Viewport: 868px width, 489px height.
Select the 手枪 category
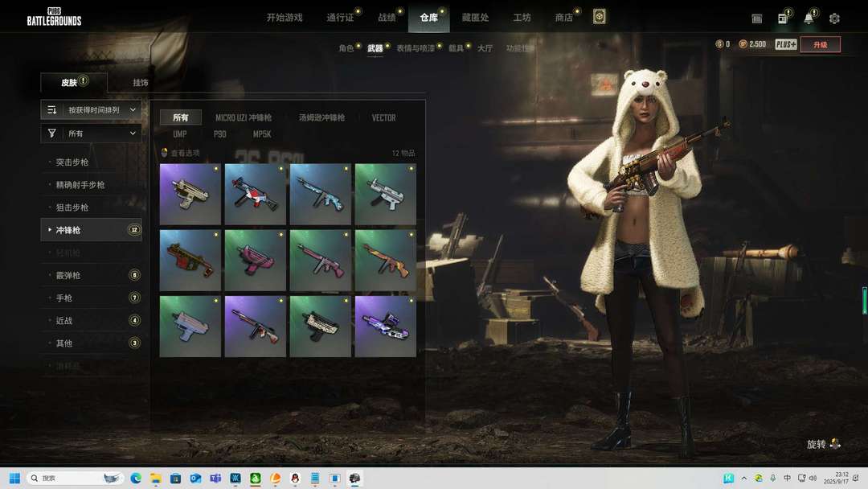point(92,298)
